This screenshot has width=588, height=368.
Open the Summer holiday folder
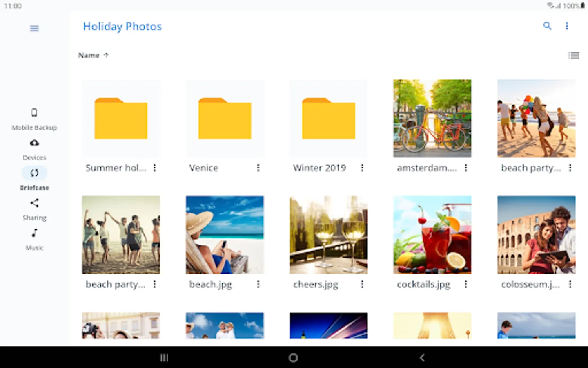coord(121,119)
